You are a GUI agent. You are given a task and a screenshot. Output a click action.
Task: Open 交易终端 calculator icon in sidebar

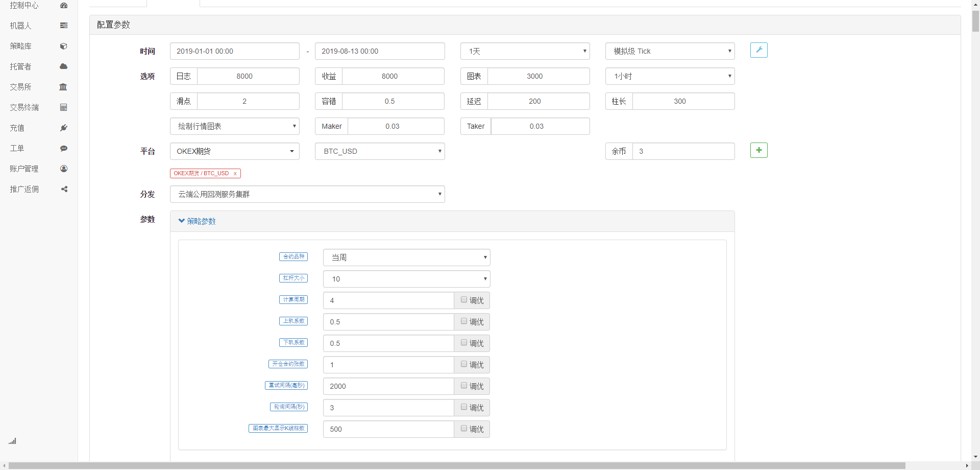[64, 107]
